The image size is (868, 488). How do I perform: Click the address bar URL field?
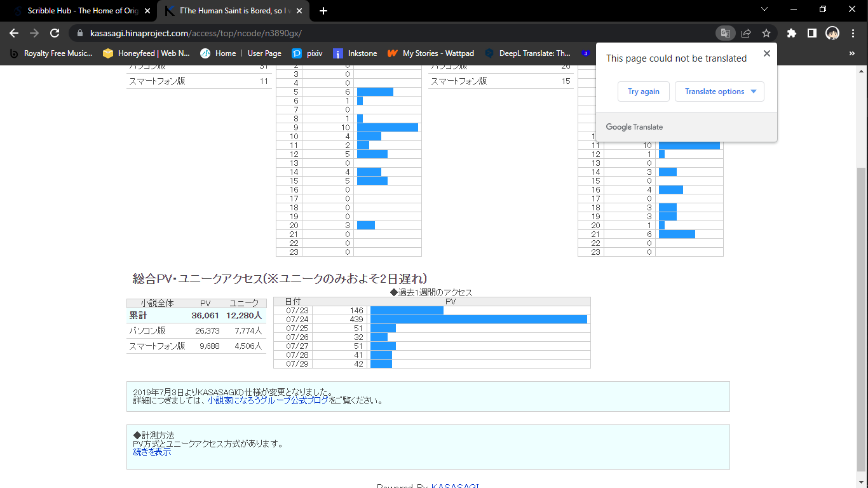point(381,33)
